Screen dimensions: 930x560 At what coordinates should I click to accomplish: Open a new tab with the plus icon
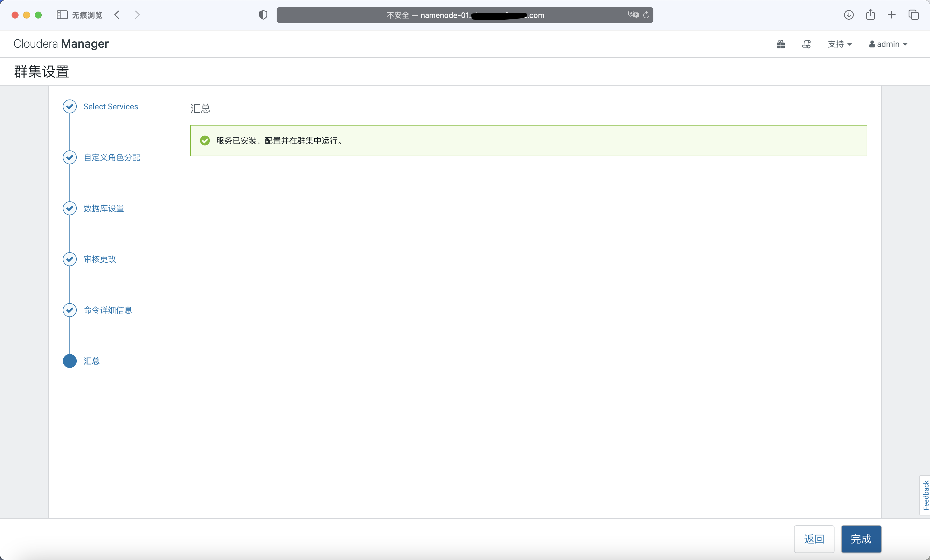tap(891, 15)
